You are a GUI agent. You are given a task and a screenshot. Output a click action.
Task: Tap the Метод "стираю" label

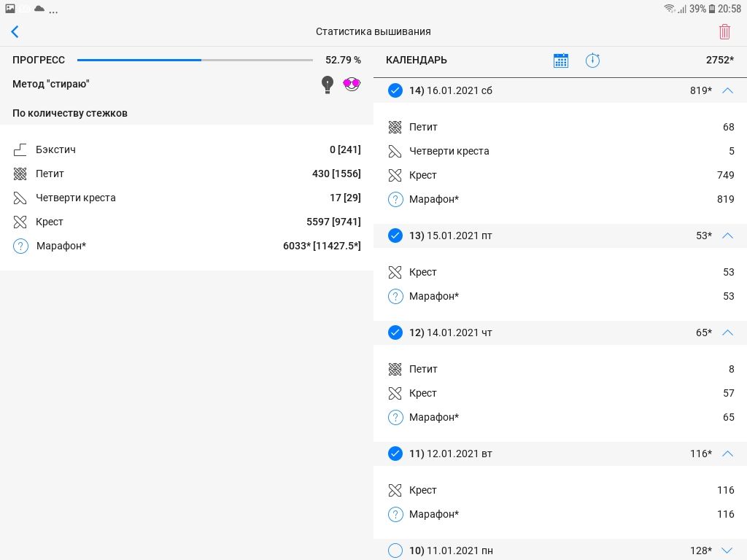tap(51, 85)
